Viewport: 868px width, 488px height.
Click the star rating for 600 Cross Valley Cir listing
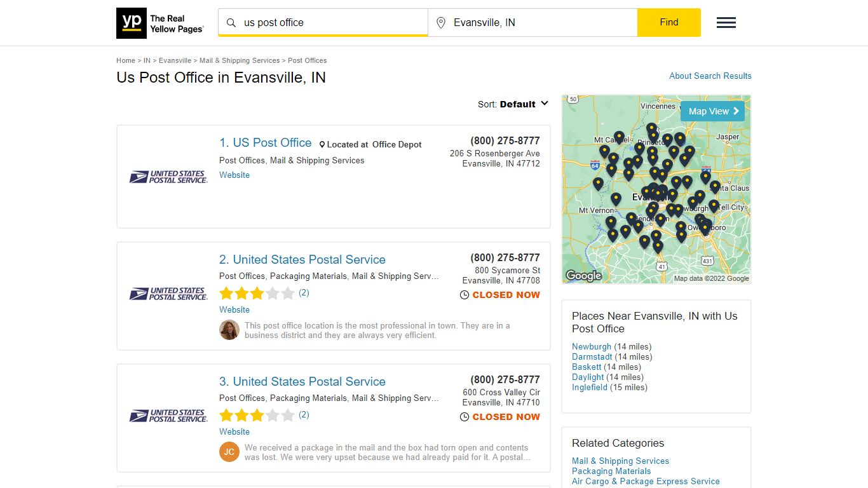point(257,415)
